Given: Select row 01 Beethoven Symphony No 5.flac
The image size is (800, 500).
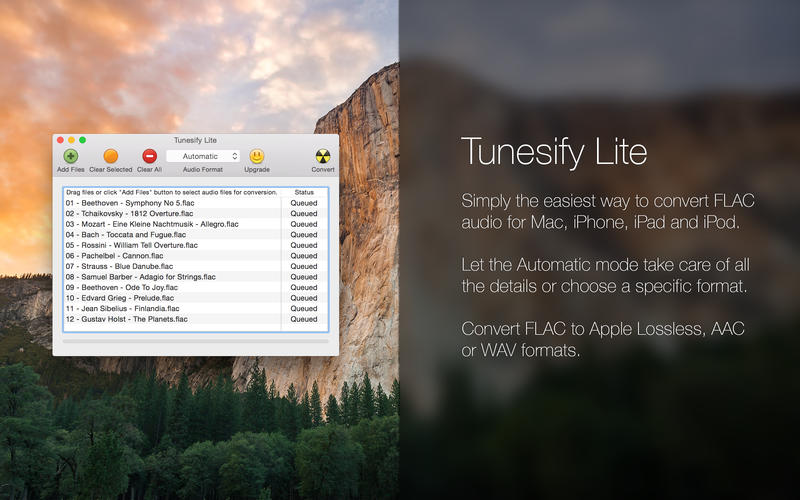Looking at the screenshot, I should click(196, 203).
